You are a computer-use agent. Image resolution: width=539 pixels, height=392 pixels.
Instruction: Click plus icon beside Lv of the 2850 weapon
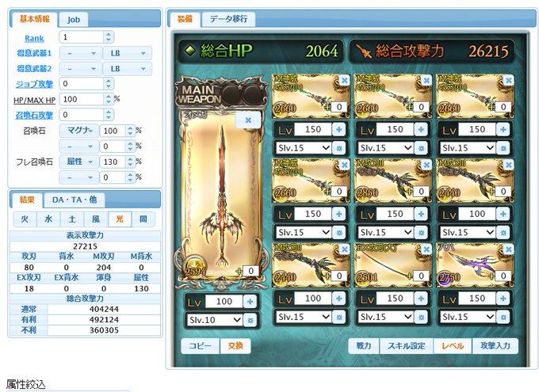point(421,214)
